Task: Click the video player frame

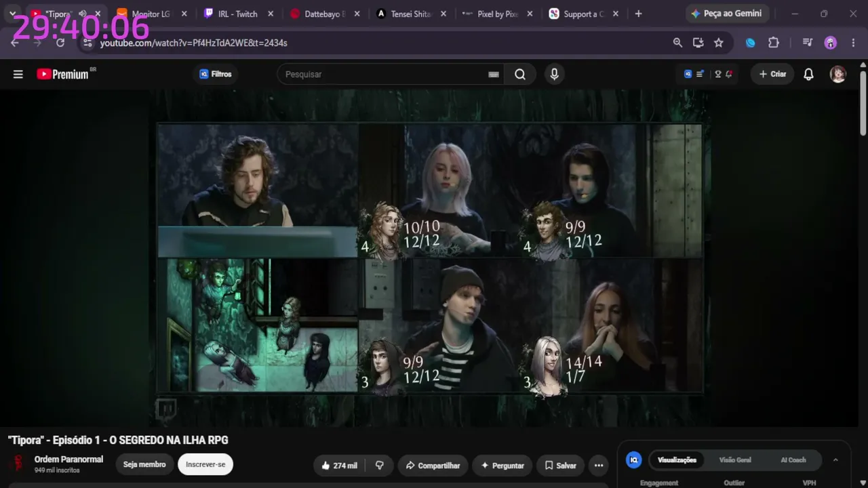Action: point(430,258)
